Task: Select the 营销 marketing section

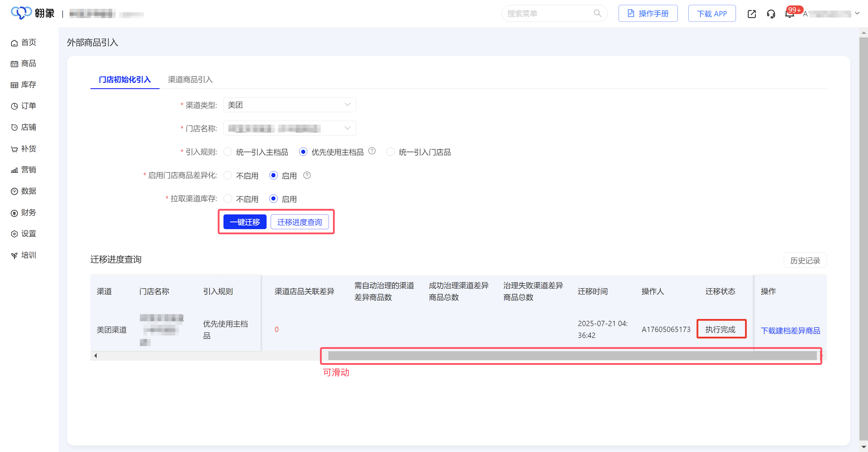Action: [28, 170]
